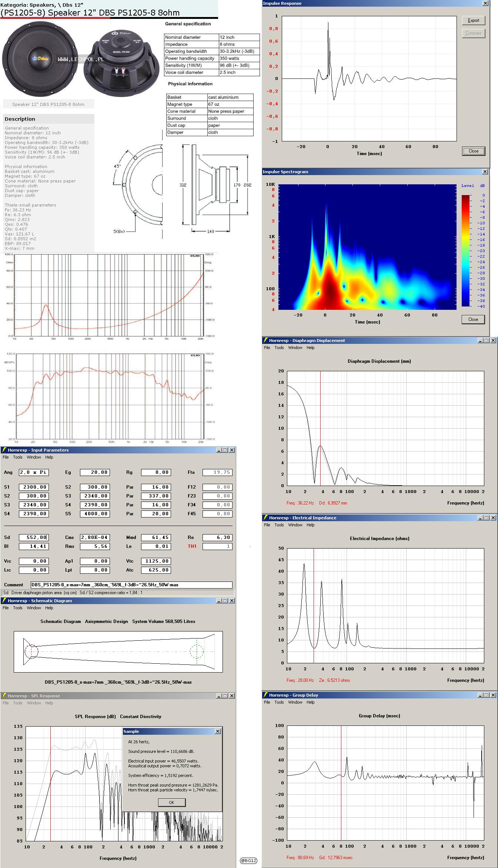
Task: Click Close button in Impulse Response window
Action: coord(473,151)
